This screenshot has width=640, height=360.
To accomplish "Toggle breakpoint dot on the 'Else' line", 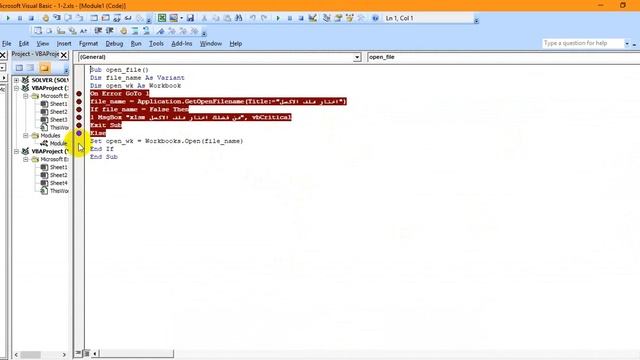I will click(x=79, y=133).
